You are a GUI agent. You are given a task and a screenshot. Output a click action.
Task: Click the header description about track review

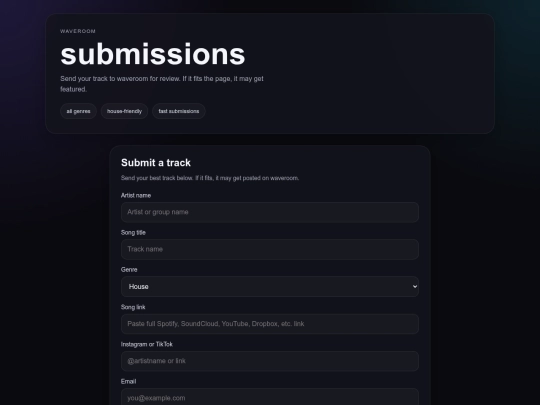click(162, 84)
